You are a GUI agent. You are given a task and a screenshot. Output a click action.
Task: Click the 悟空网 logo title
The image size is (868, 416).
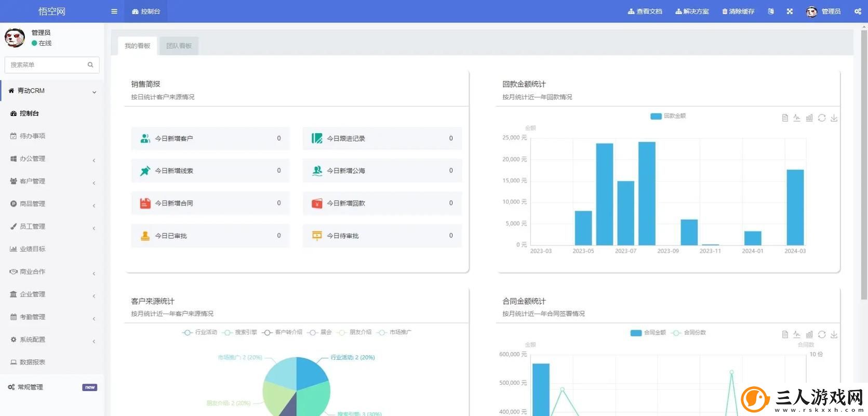click(52, 11)
